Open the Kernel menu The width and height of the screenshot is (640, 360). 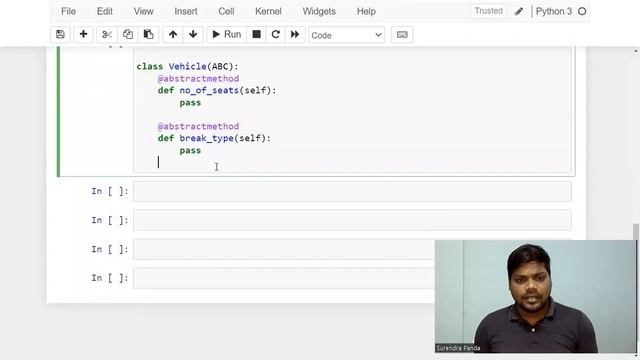(268, 11)
